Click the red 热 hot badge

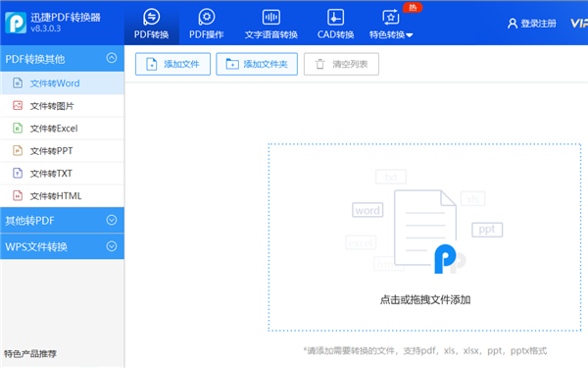[413, 8]
